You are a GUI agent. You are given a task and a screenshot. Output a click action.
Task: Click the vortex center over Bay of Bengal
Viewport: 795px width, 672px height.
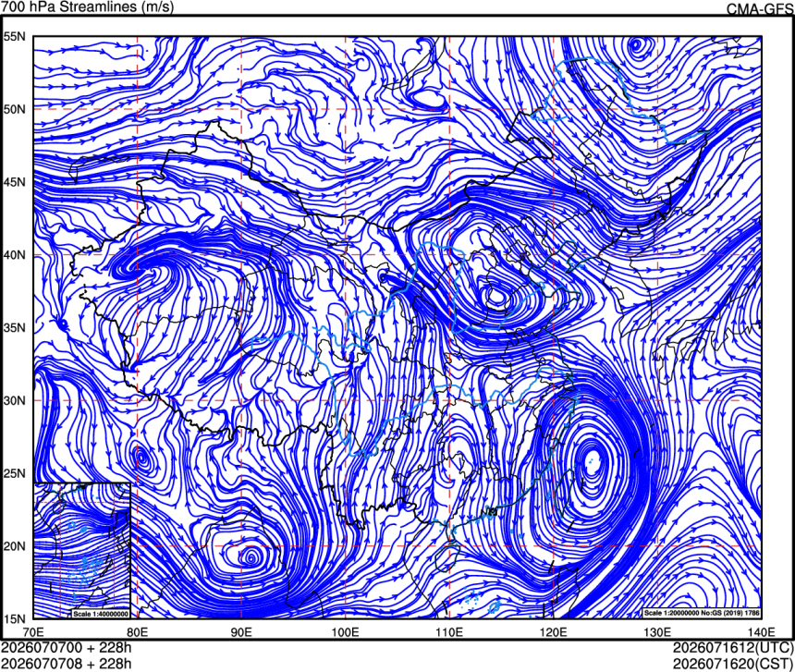251,558
